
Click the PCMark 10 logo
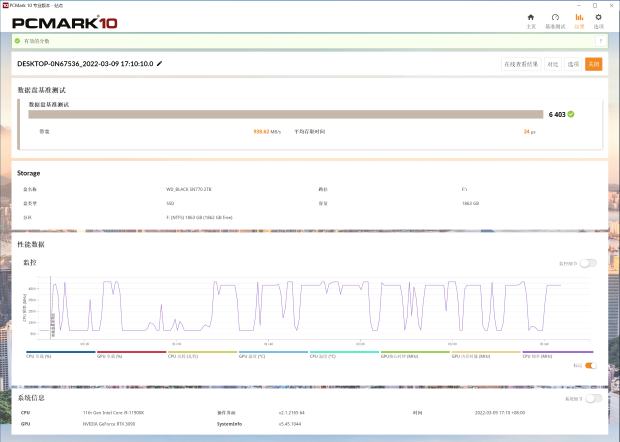tap(65, 23)
